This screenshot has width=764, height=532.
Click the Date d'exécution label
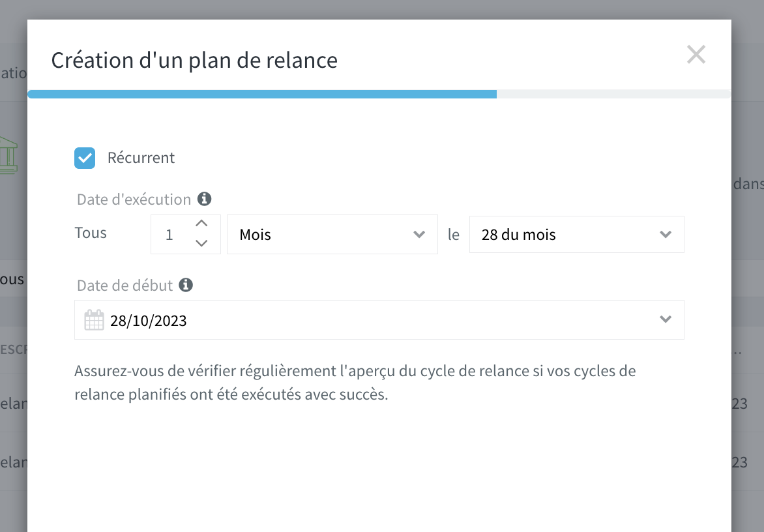(x=134, y=199)
